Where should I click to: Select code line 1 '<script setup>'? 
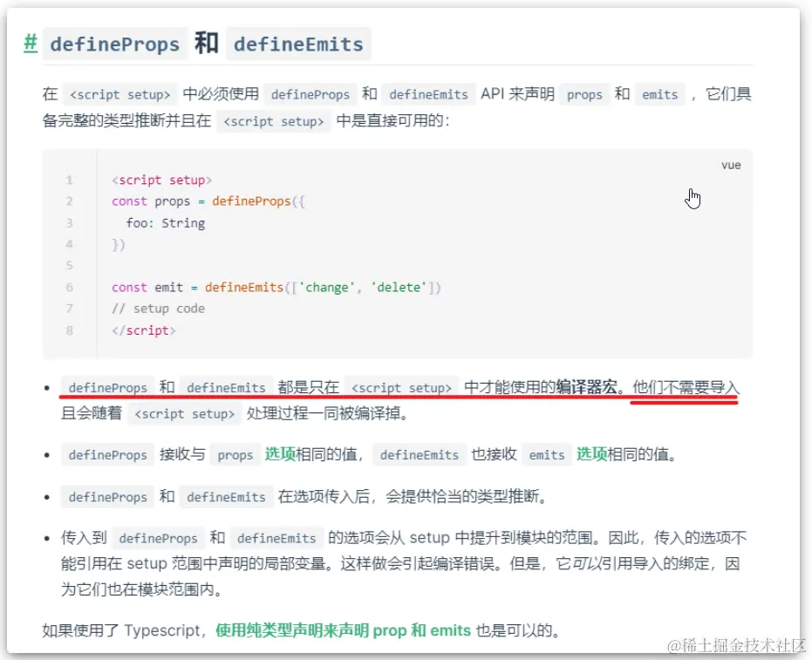click(x=161, y=180)
